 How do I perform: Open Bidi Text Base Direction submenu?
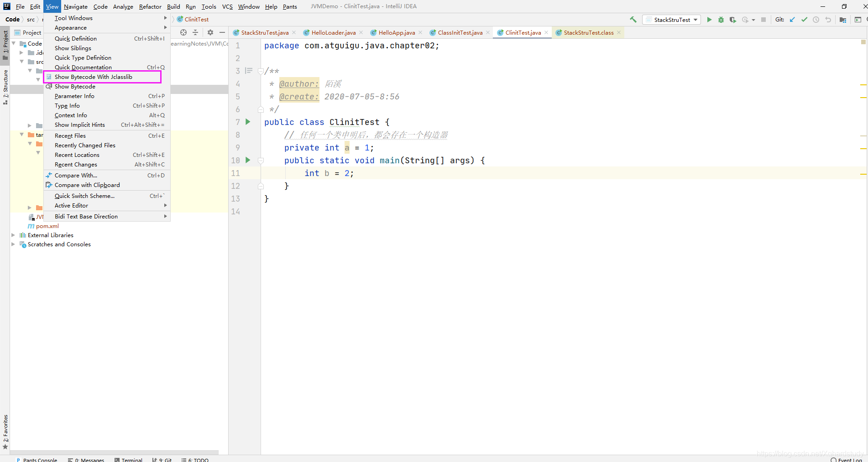(x=107, y=217)
